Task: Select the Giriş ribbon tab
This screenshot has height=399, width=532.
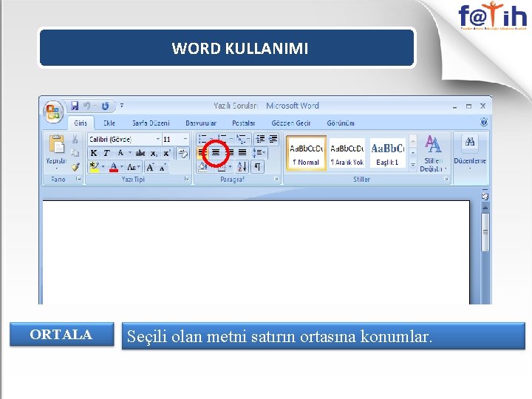Action: click(x=81, y=123)
